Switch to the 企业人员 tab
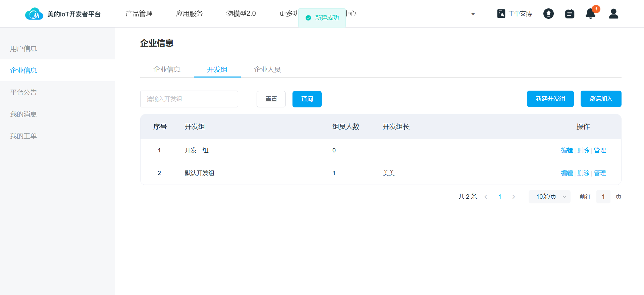 tap(267, 69)
